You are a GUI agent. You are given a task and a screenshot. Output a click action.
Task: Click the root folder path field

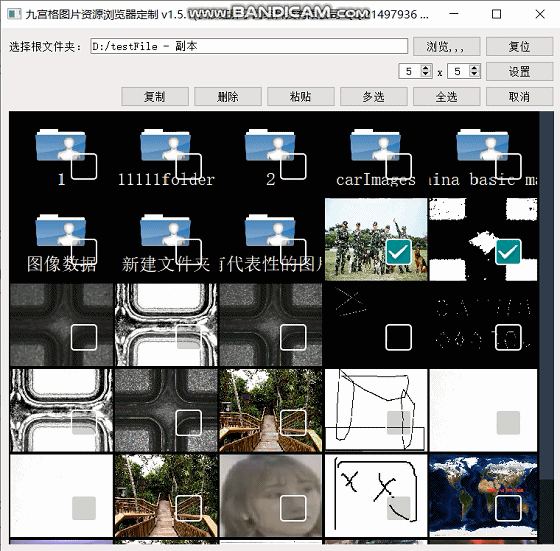249,46
